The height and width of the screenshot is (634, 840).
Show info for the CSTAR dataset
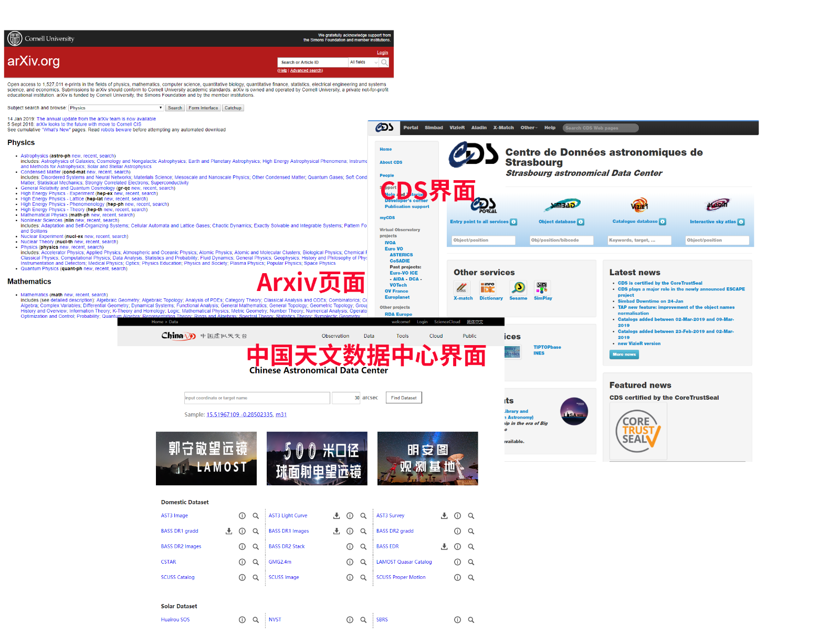click(242, 562)
